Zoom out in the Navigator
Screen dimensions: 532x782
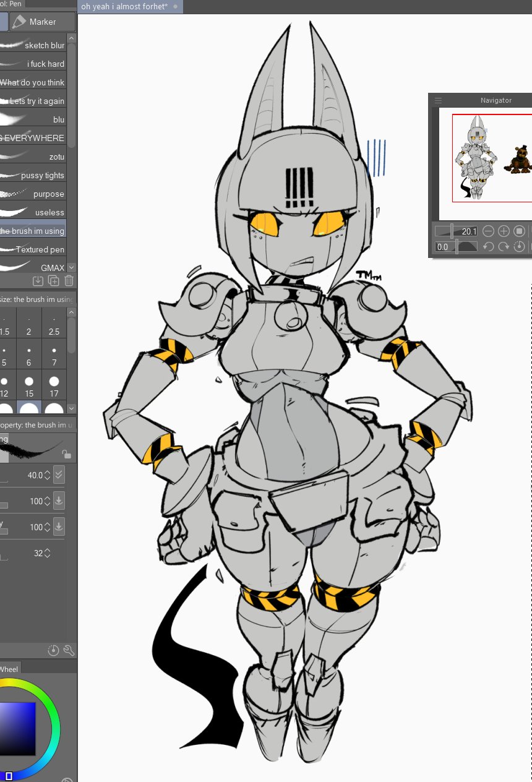488,231
